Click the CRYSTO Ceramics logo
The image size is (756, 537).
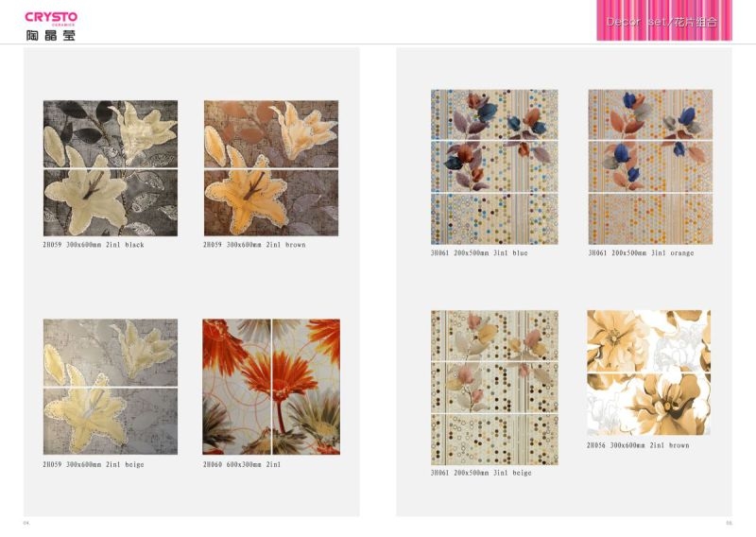(x=51, y=18)
